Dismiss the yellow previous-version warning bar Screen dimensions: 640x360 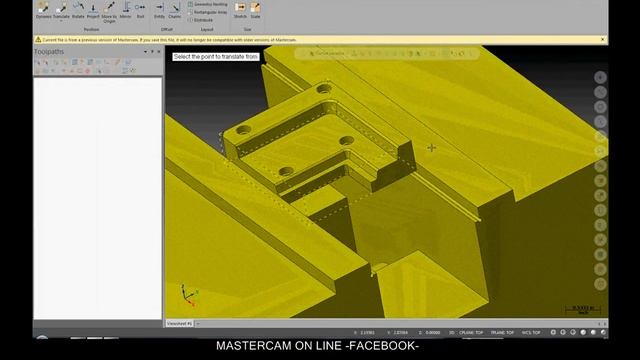pos(603,40)
